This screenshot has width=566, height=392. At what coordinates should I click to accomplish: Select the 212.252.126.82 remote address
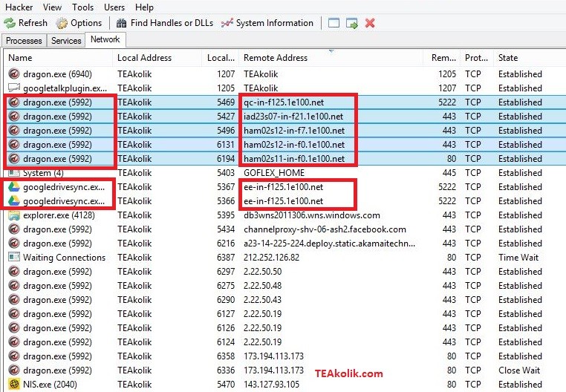coord(271,258)
